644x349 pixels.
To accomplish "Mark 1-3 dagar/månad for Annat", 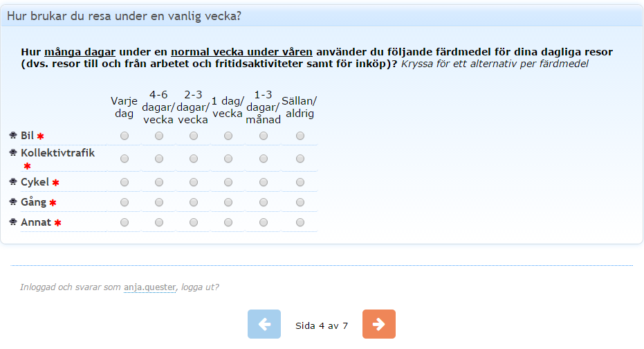I will tap(264, 222).
